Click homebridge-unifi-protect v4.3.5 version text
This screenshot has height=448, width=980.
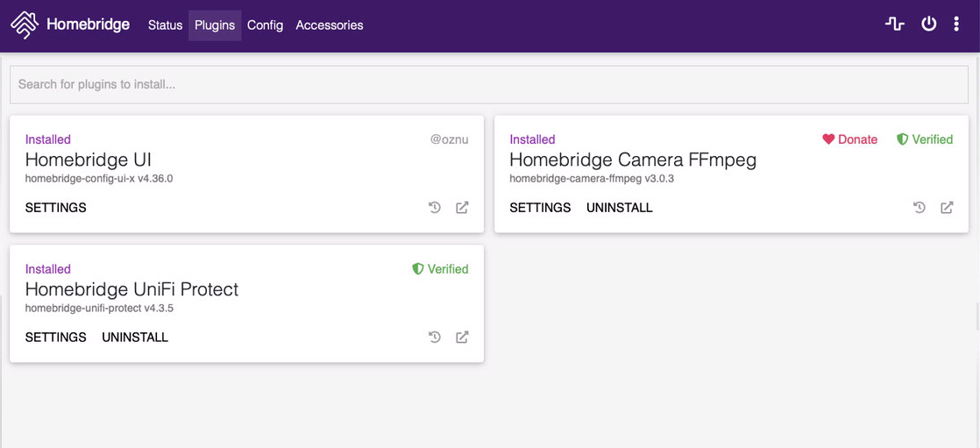point(99,309)
